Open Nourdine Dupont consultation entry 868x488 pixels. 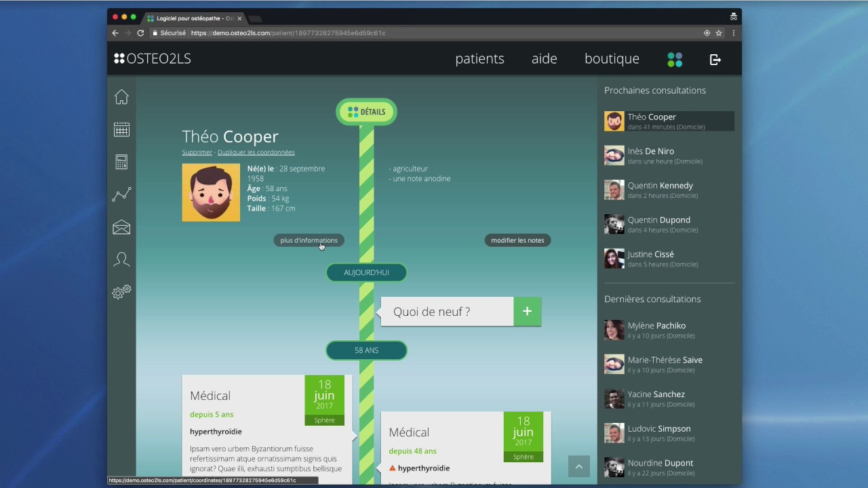pos(669,468)
